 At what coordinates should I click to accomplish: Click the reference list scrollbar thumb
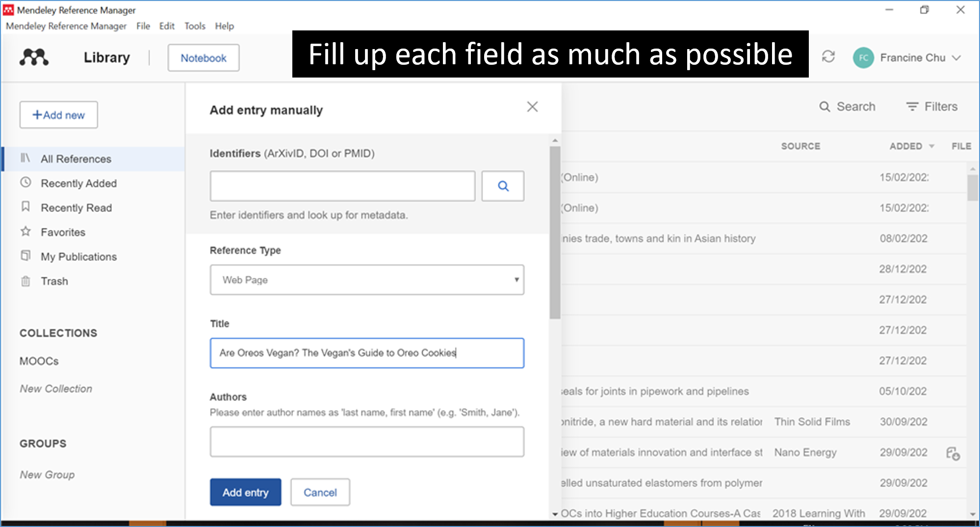pos(973,188)
